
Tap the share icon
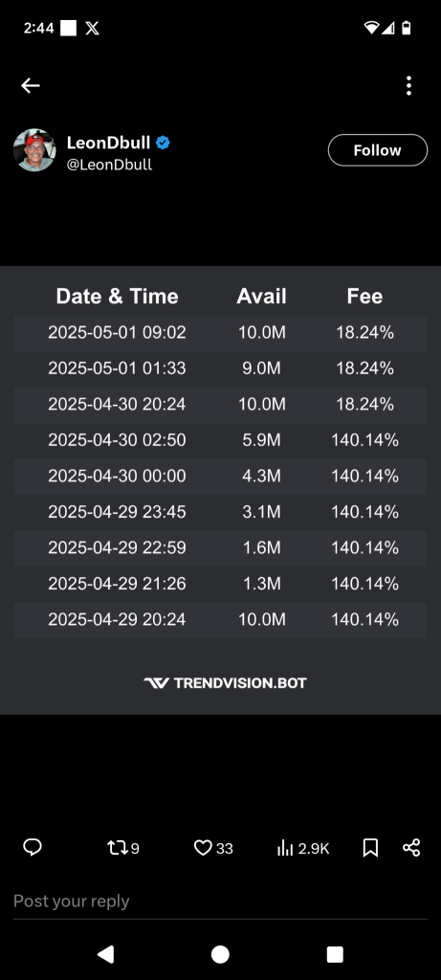(x=411, y=848)
